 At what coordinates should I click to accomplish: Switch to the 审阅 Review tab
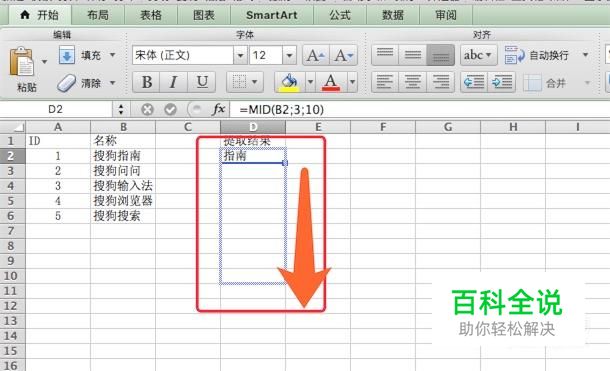point(446,15)
